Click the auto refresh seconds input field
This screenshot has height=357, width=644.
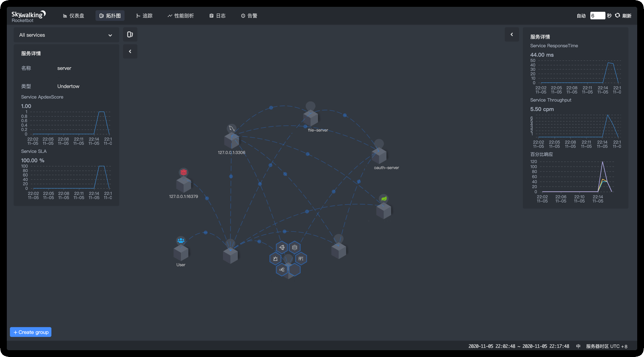pyautogui.click(x=597, y=16)
